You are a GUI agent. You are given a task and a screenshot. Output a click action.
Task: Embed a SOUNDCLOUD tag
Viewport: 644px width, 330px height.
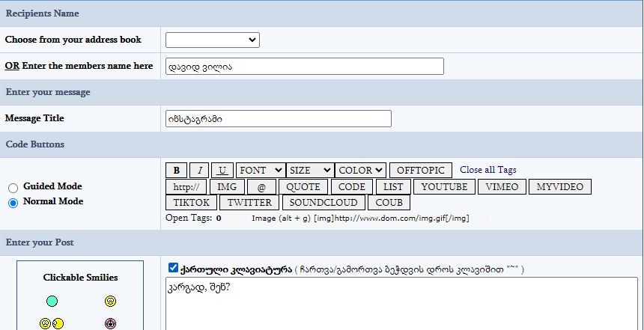(323, 202)
